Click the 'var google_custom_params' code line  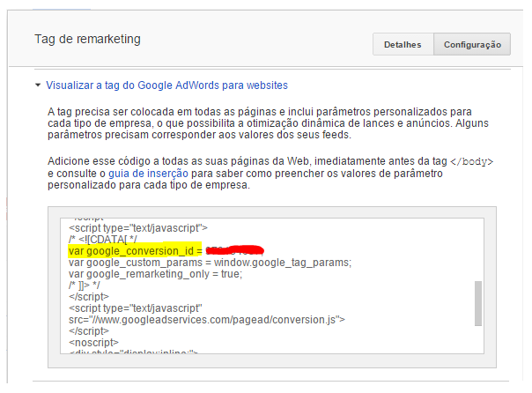click(x=210, y=263)
